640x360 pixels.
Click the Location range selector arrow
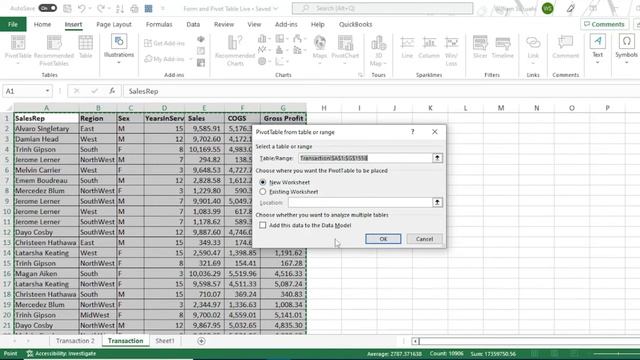pyautogui.click(x=437, y=202)
